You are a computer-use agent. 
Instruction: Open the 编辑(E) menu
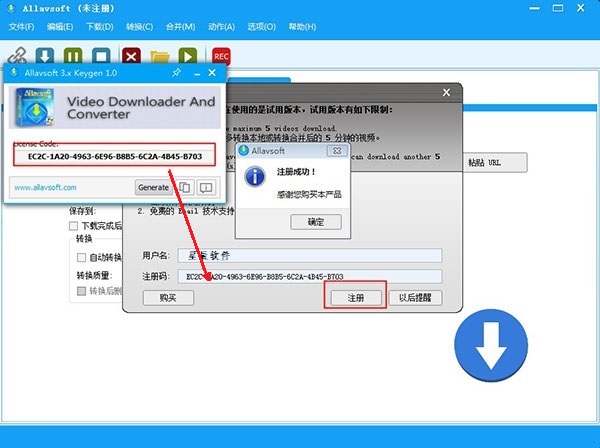coord(60,27)
